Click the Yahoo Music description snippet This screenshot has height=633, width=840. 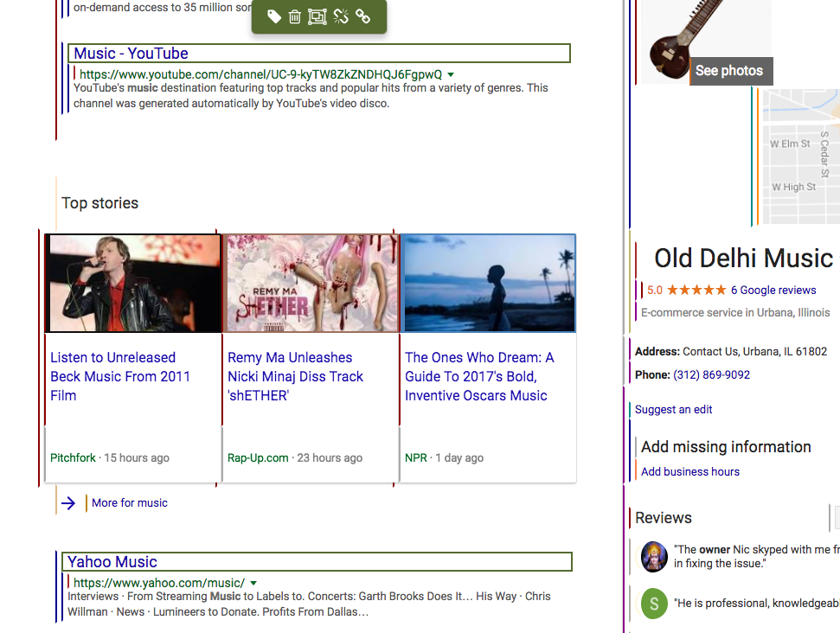(309, 604)
